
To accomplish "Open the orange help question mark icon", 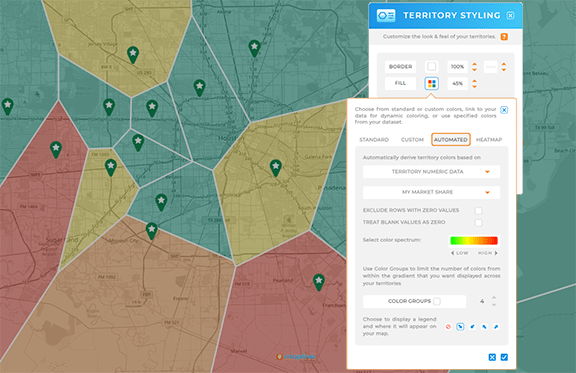I will pos(504,37).
